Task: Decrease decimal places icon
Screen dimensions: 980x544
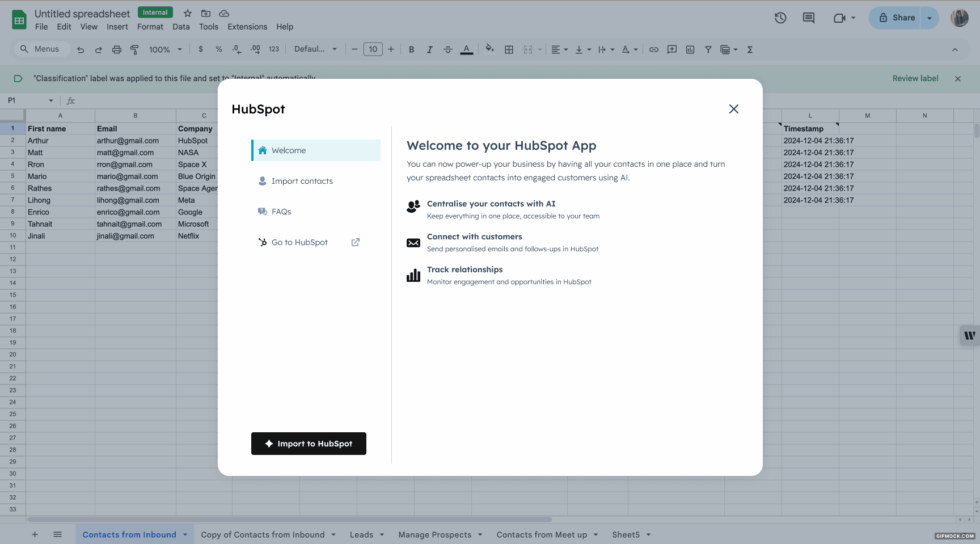Action: click(237, 49)
